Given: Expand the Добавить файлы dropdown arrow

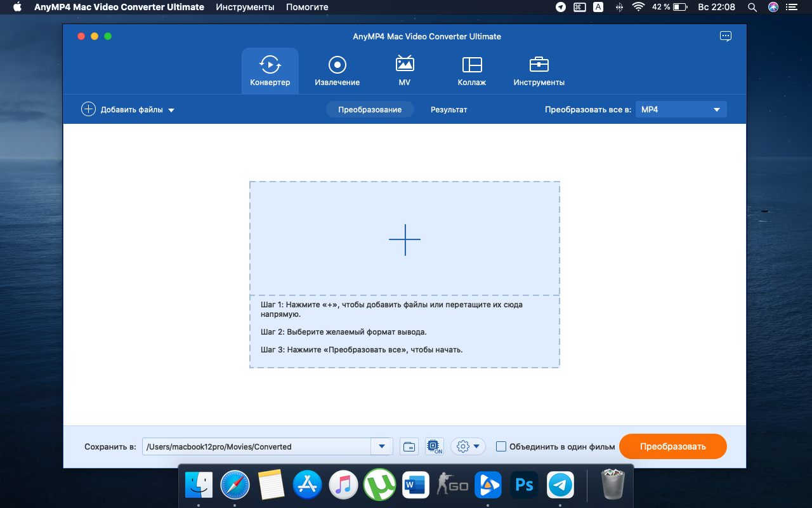Looking at the screenshot, I should (171, 110).
